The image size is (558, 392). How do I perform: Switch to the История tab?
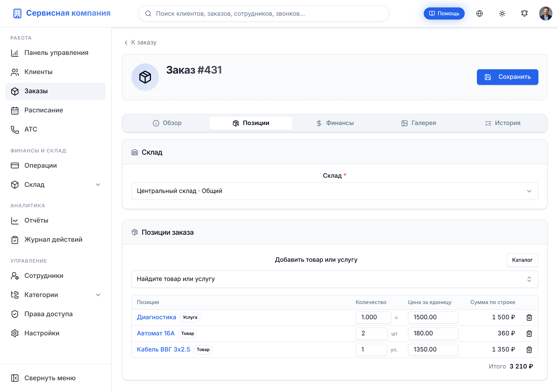[503, 123]
